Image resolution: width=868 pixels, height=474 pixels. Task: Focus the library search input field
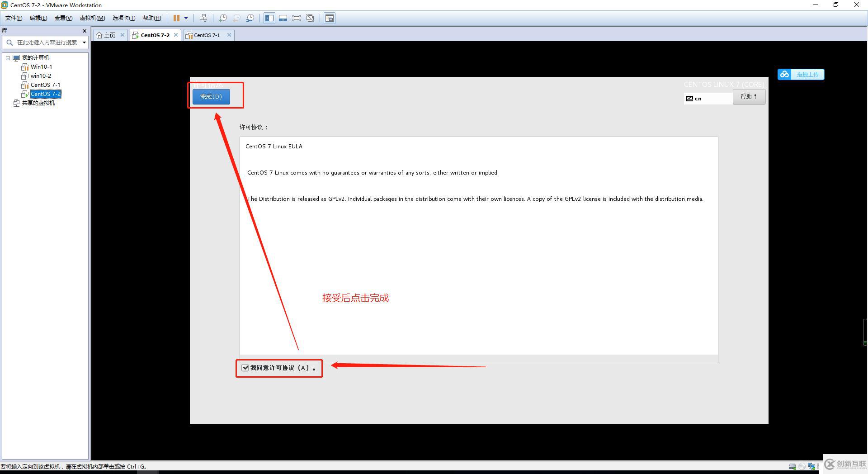tap(47, 43)
